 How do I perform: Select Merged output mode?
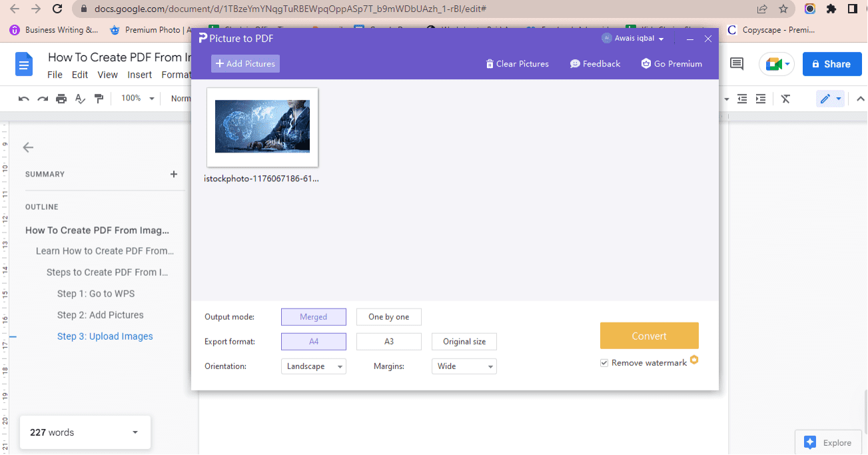[313, 317]
